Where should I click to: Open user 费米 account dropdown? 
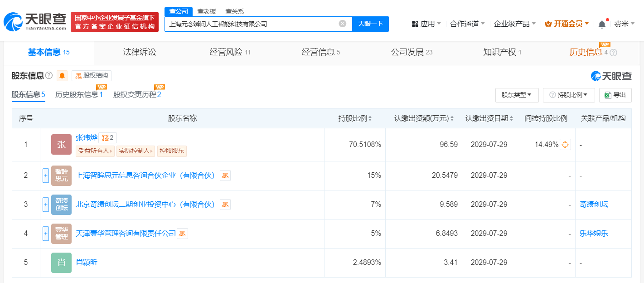pos(624,24)
